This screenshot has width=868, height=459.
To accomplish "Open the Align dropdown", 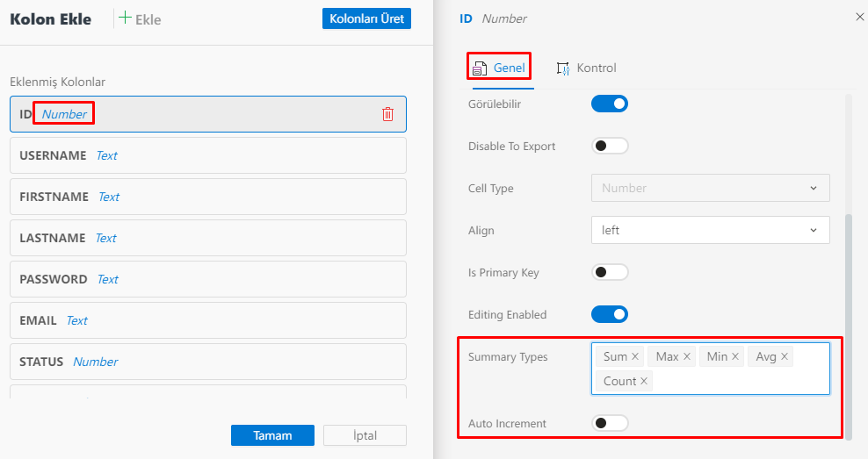I will pyautogui.click(x=710, y=231).
